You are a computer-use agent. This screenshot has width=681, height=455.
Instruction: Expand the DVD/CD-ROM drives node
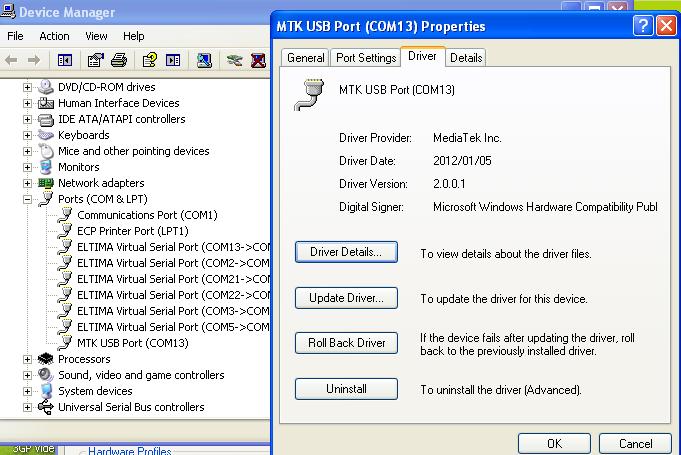coord(27,87)
